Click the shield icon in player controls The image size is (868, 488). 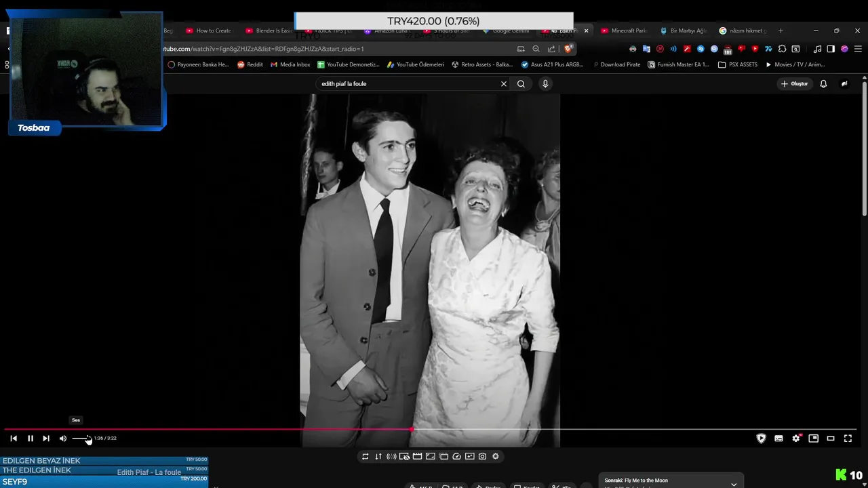point(761,439)
